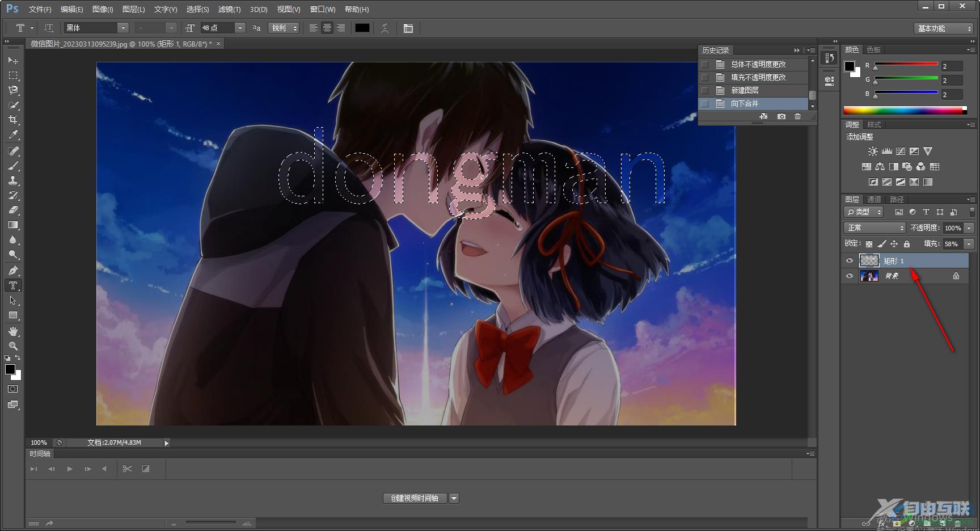Click the text color swatch in options bar
Screen dimensions: 980x531
(x=362, y=28)
